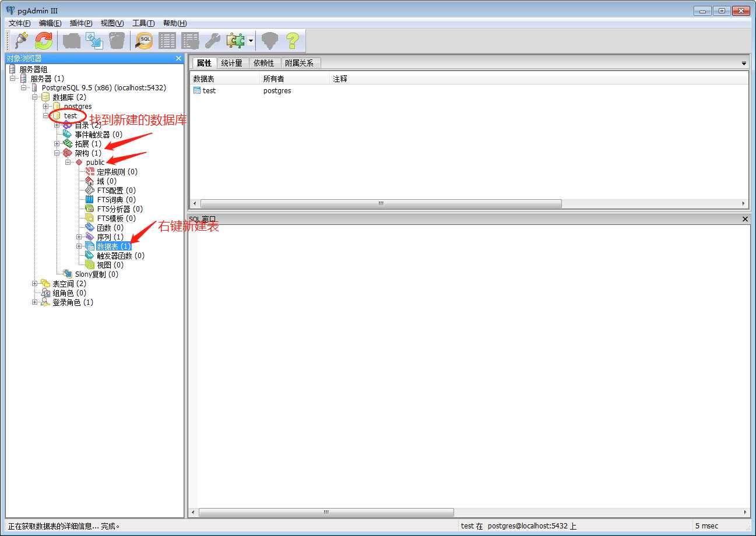Click the drop object trash icon
This screenshot has height=536, width=756.
(117, 40)
